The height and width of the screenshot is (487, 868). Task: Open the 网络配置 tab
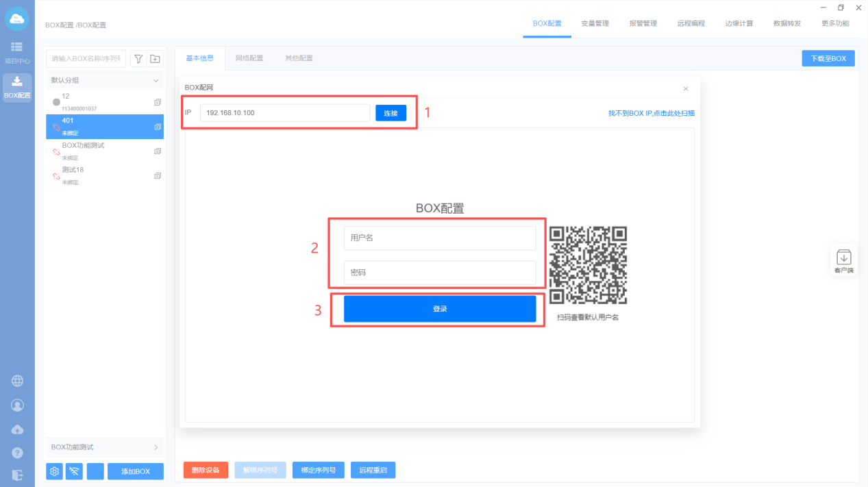click(x=249, y=58)
